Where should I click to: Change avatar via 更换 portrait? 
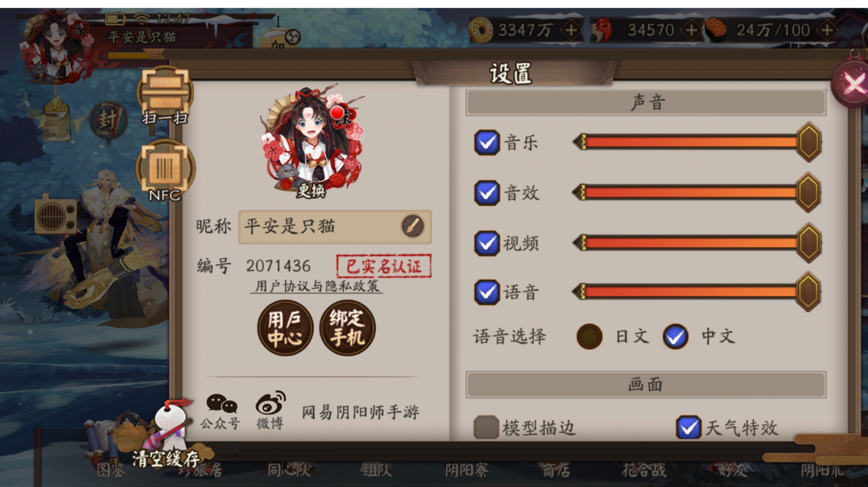click(311, 140)
